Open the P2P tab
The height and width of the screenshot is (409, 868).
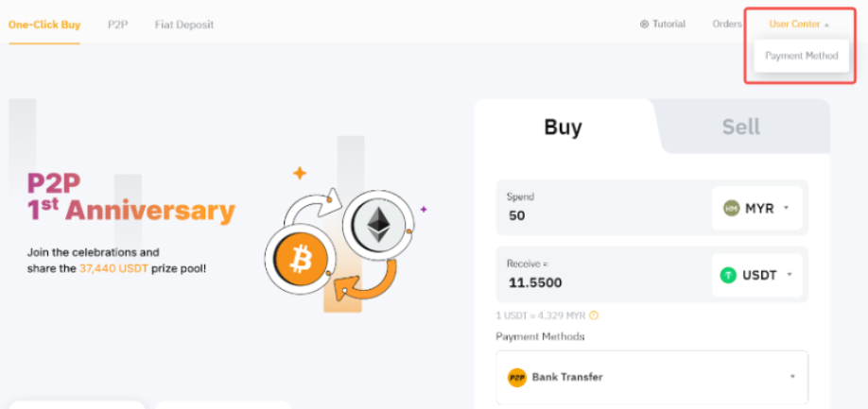[117, 25]
